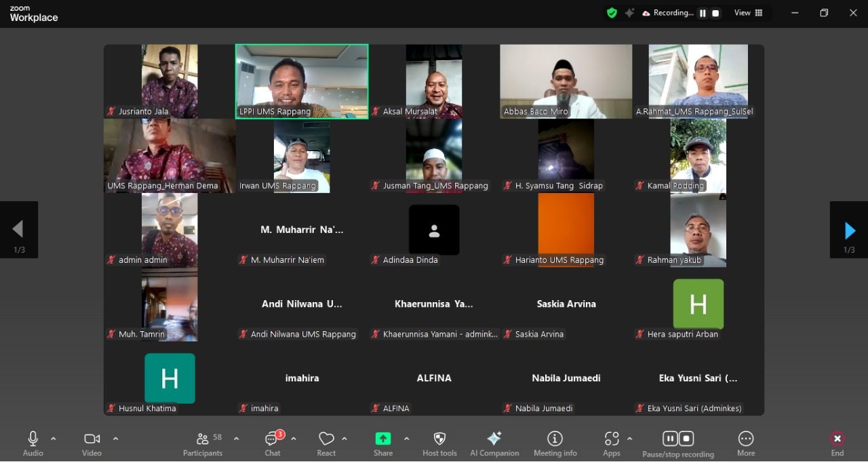Select the Jusman Tang_UMS Rappang video tile
The image size is (868, 462).
(434, 156)
